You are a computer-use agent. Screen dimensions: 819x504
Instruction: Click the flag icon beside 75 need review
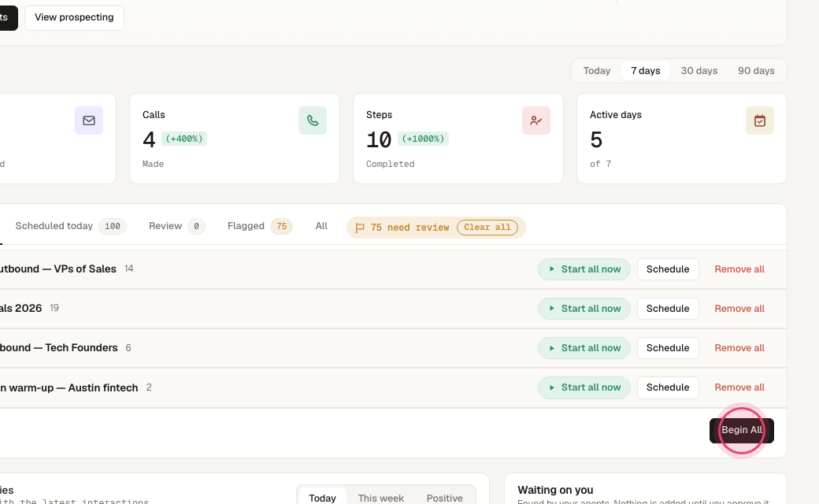[x=359, y=228]
